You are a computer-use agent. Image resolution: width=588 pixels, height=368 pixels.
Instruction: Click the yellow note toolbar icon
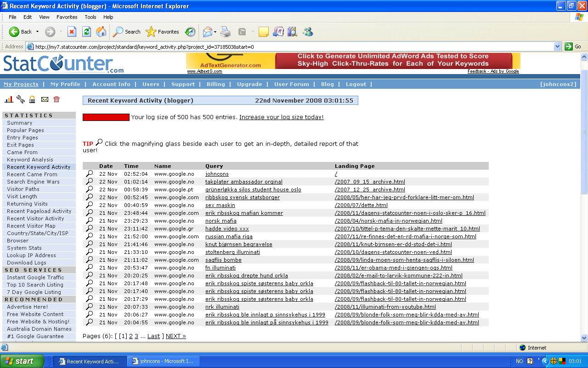(x=264, y=32)
